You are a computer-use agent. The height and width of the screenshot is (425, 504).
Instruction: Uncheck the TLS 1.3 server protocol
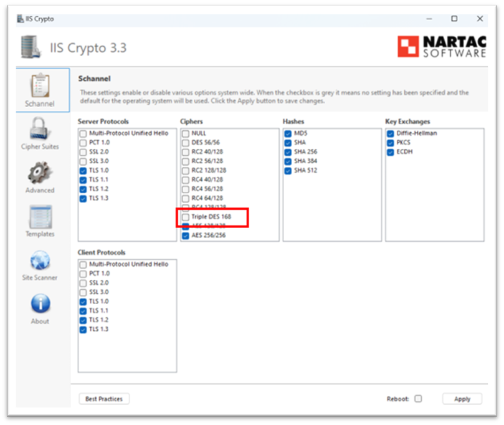(x=82, y=198)
